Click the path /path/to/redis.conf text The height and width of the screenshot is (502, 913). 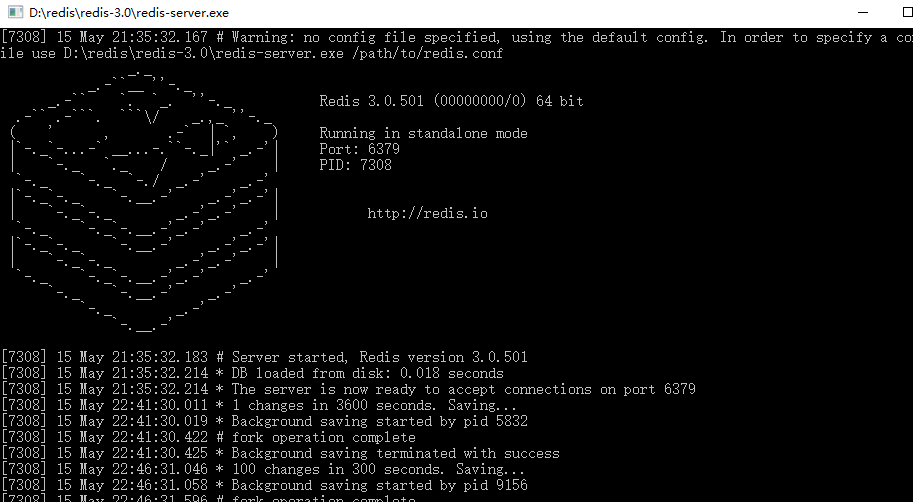tap(427, 54)
